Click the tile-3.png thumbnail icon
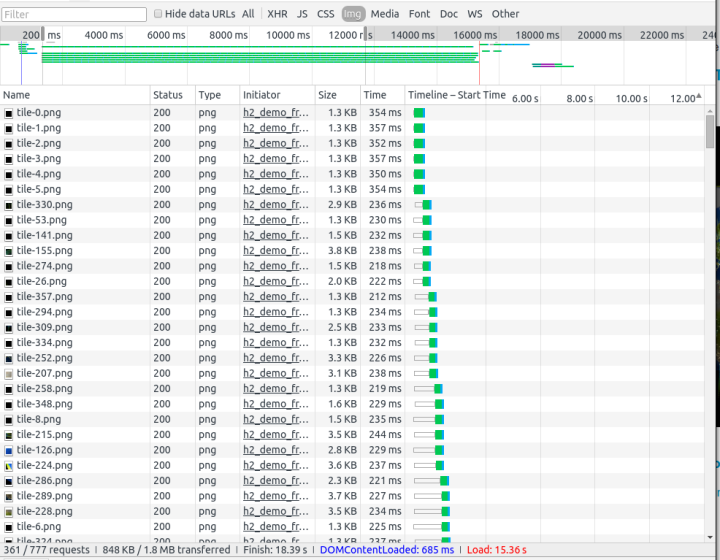The width and height of the screenshot is (720, 560). (x=9, y=159)
